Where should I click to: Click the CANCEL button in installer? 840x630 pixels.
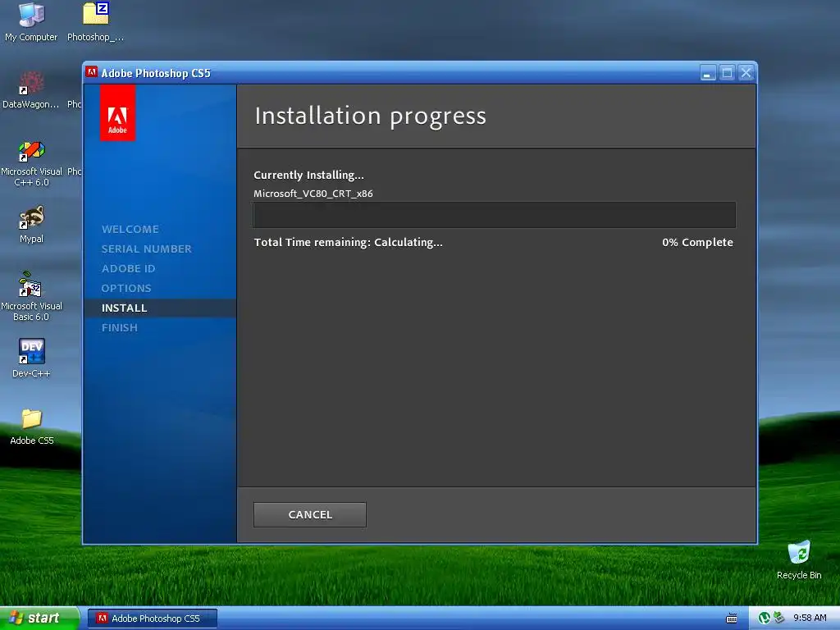point(309,514)
